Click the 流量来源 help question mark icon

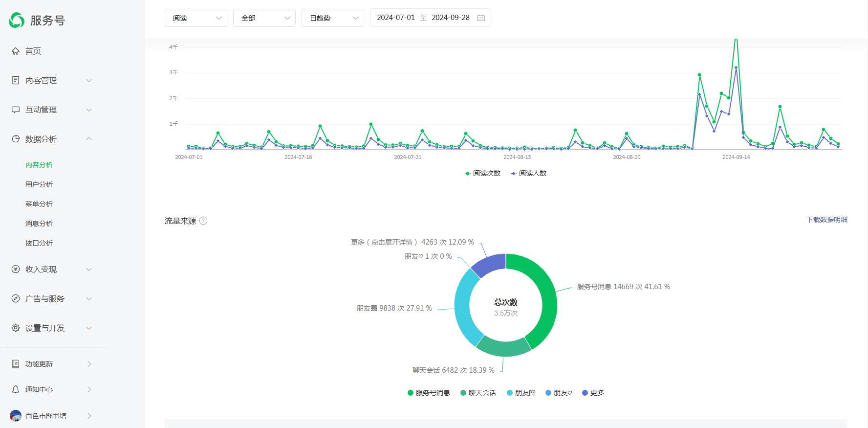pos(203,221)
